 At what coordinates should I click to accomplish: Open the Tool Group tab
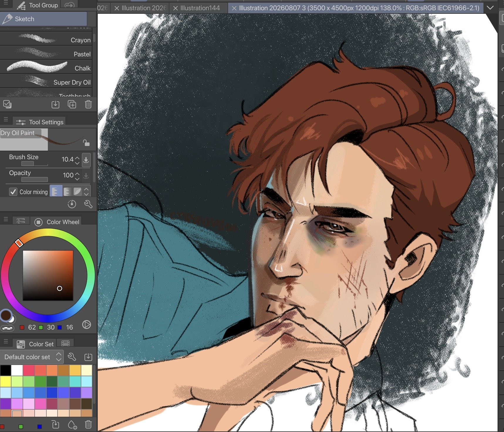(x=37, y=5)
